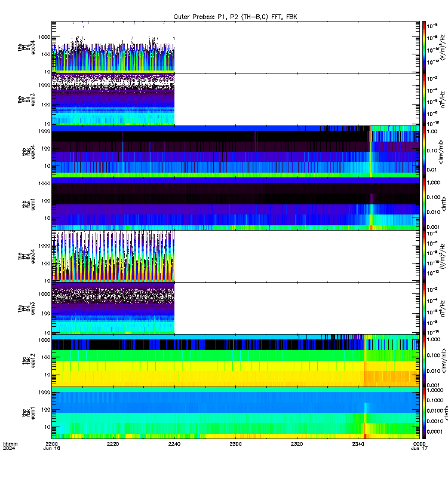This screenshot has width=448, height=478.
Task: Click the '0.0100' tick on thc scm1 color bar
Action: pyautogui.click(x=435, y=410)
